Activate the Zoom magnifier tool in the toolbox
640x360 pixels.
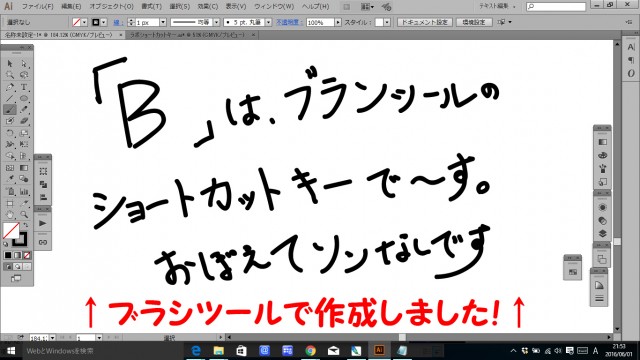tap(24, 214)
